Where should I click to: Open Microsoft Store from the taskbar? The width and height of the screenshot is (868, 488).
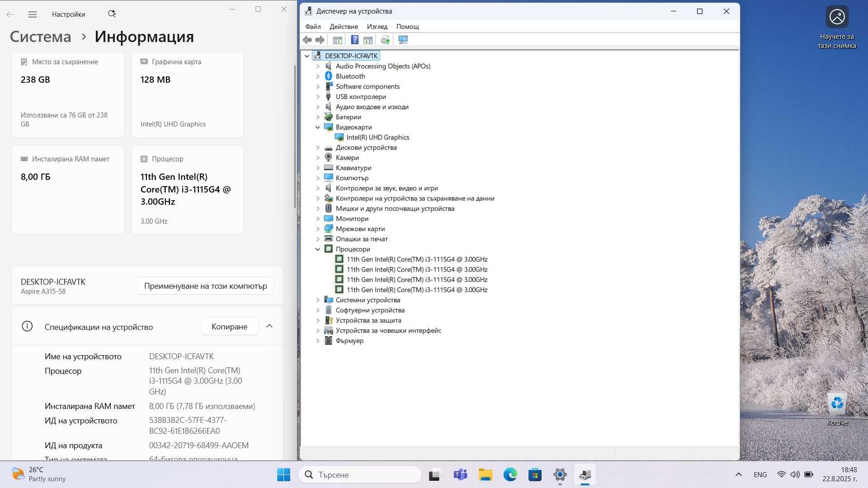535,475
